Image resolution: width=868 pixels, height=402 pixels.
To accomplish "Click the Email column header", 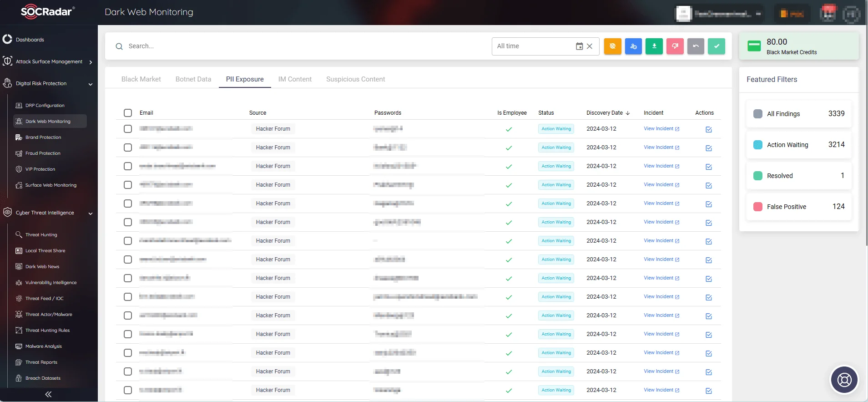I will [x=146, y=113].
